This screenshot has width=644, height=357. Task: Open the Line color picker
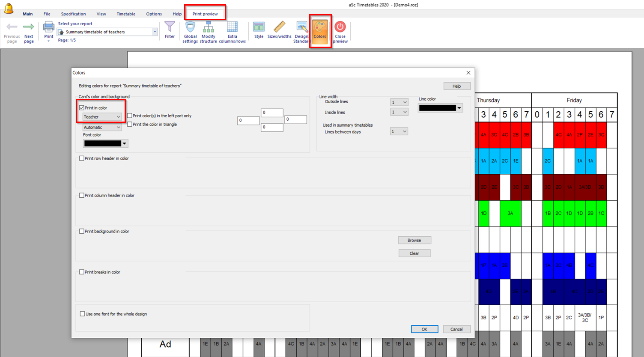(459, 108)
